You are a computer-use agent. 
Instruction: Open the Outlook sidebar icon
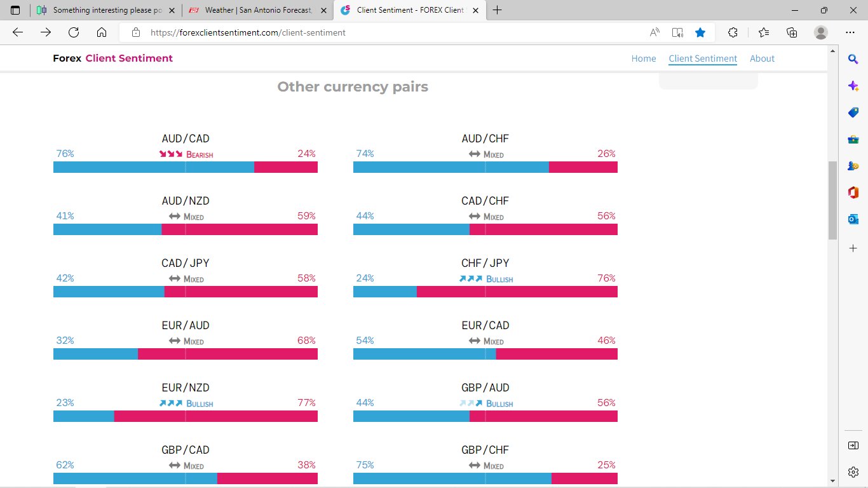tap(853, 219)
